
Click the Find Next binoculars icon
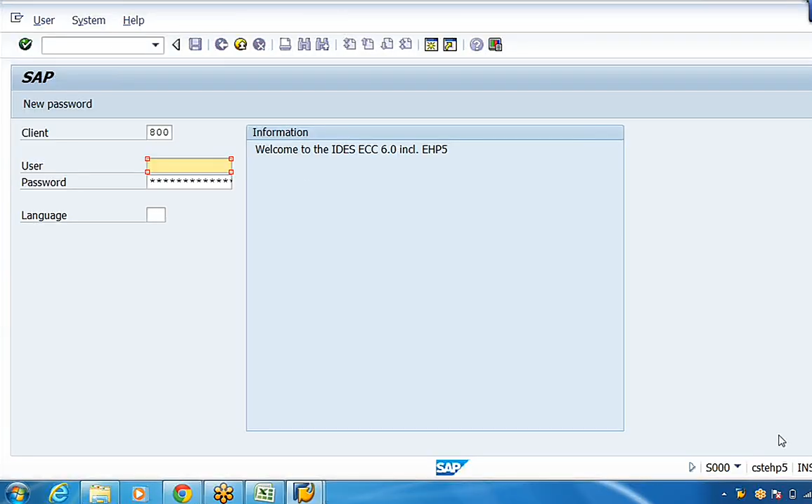coord(323,44)
